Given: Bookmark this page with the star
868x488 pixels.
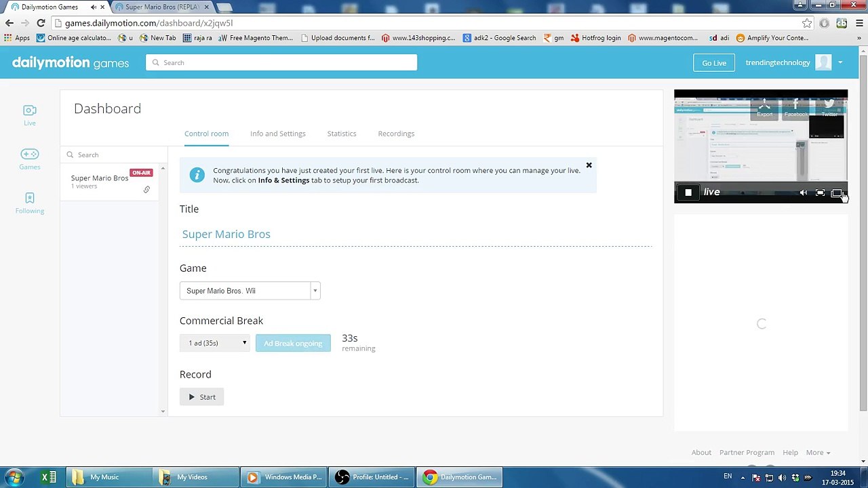Looking at the screenshot, I should (x=807, y=23).
